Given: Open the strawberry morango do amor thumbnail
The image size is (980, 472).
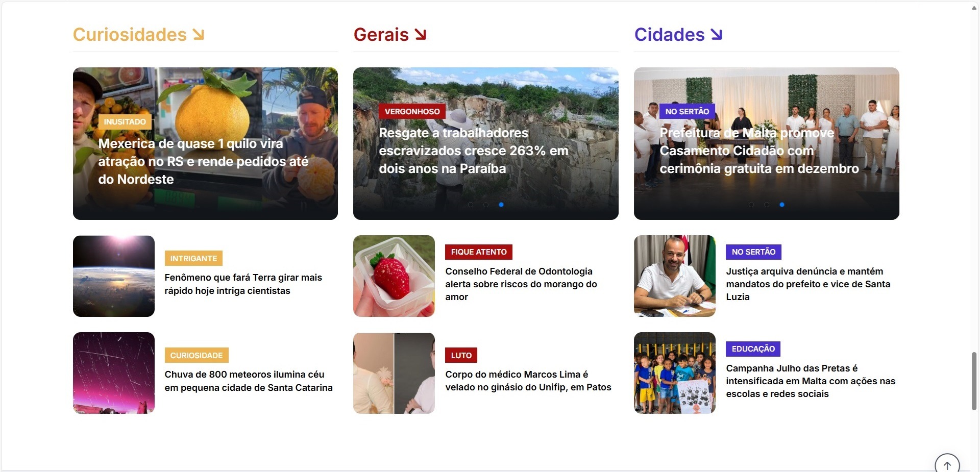Looking at the screenshot, I should 394,276.
